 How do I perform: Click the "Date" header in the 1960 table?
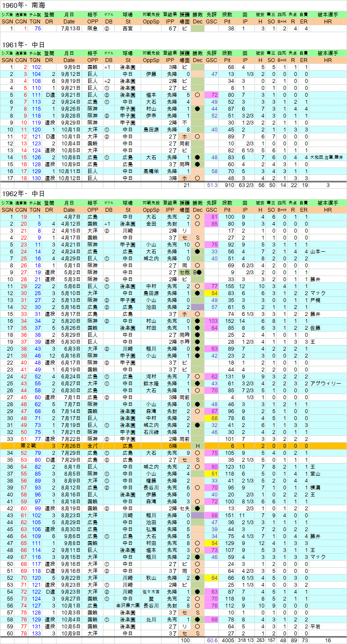coord(69,22)
